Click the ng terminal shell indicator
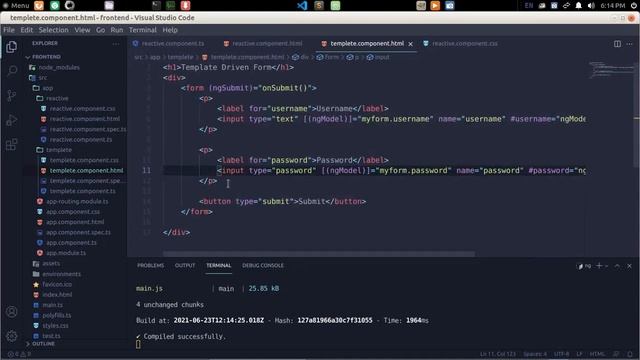This screenshot has height=360, width=640. tap(584, 266)
